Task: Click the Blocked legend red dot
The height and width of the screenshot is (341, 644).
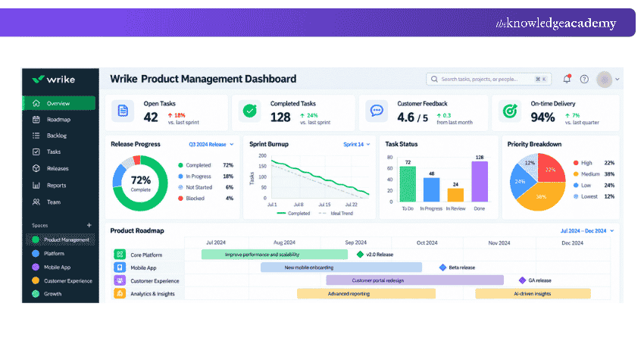Action: [x=180, y=199]
